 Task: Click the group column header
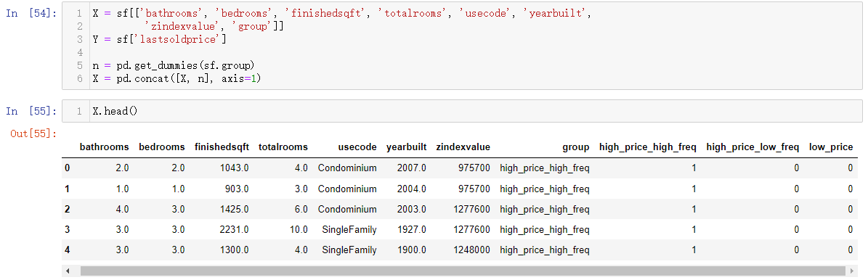click(x=576, y=147)
